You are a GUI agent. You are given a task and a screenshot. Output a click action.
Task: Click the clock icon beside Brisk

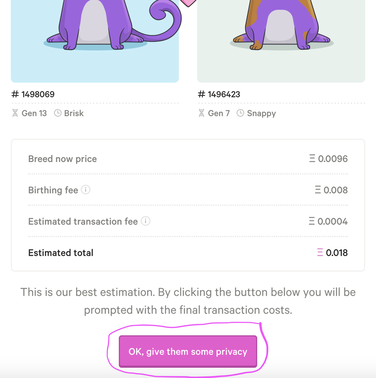click(58, 113)
